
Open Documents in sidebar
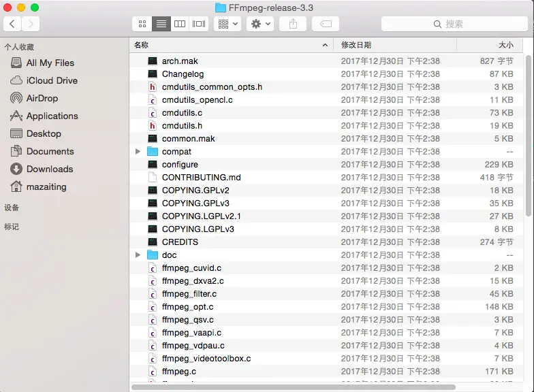point(42,151)
